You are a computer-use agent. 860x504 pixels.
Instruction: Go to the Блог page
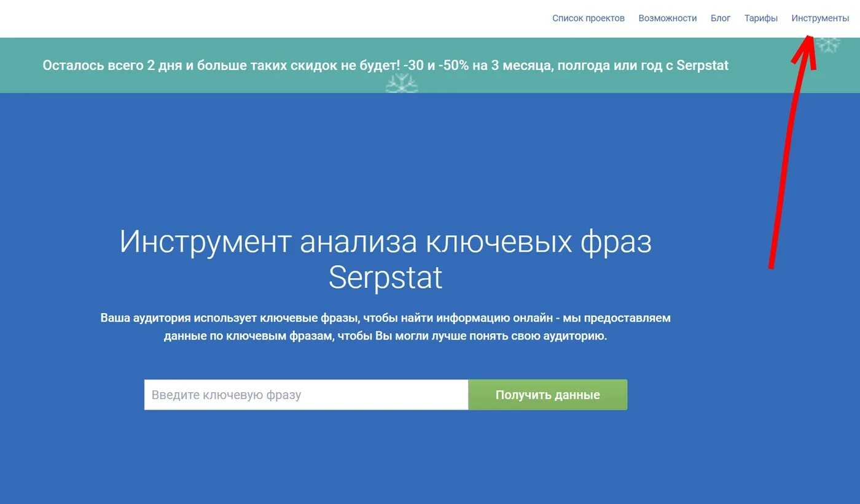(721, 18)
